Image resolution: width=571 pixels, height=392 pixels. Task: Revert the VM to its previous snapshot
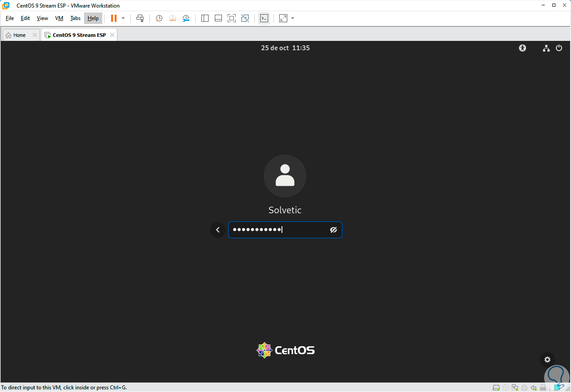coord(173,18)
